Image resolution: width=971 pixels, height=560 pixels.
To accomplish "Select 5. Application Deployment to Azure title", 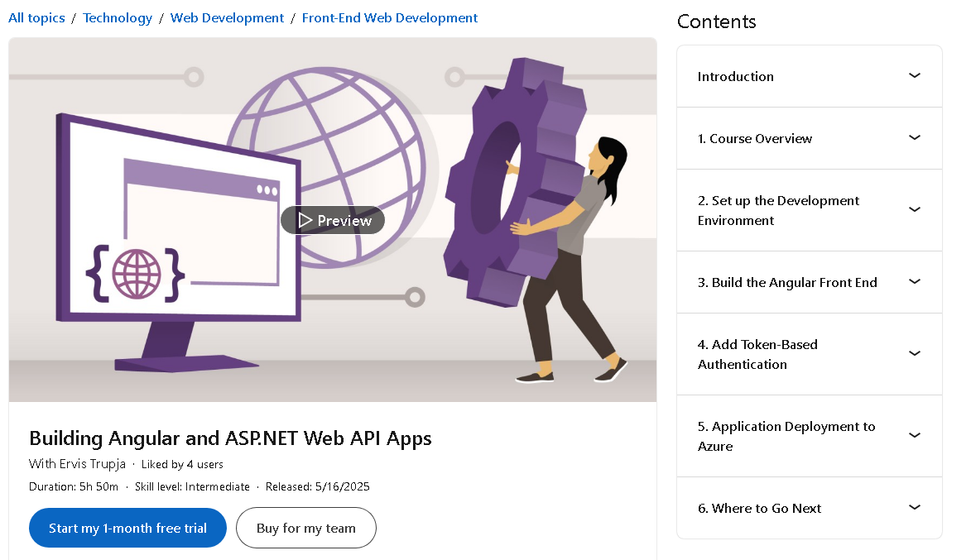I will pos(786,436).
